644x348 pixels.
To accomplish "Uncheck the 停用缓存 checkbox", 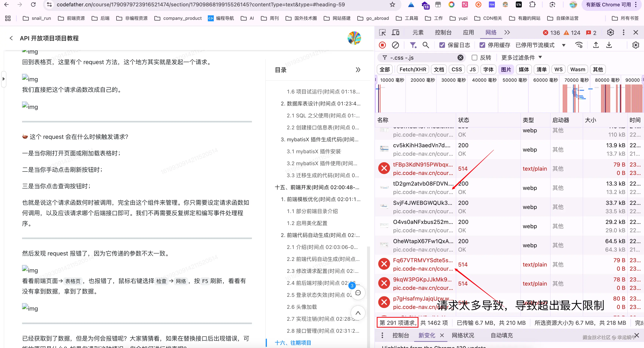I will (x=482, y=45).
